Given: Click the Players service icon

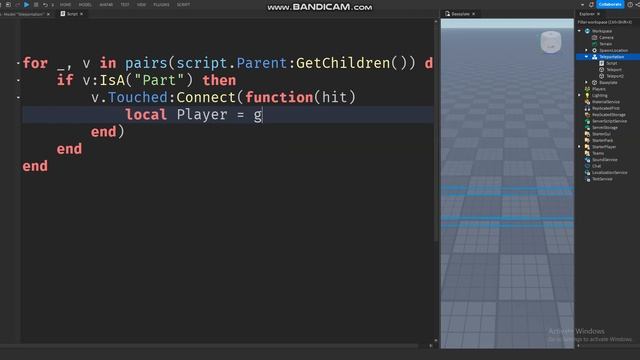Looking at the screenshot, I should click(587, 89).
